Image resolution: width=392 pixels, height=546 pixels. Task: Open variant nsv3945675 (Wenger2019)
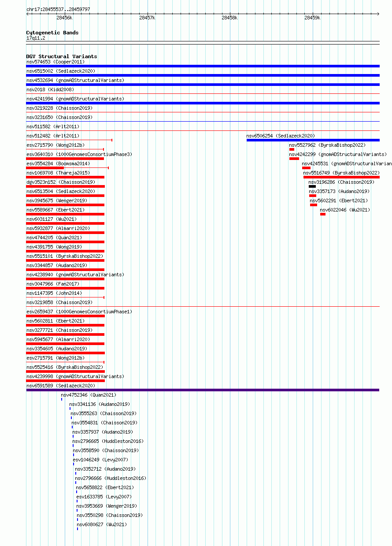click(x=57, y=201)
